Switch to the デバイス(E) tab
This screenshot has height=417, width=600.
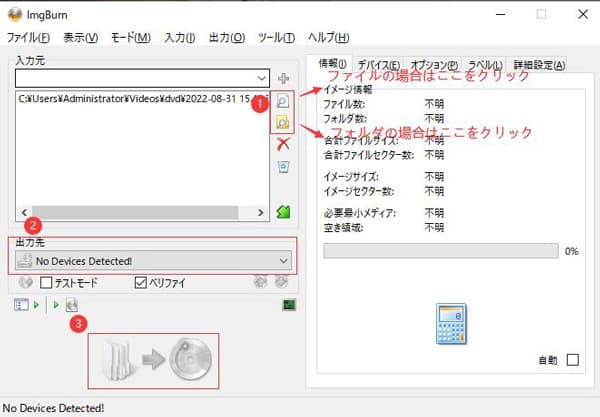[x=379, y=65]
